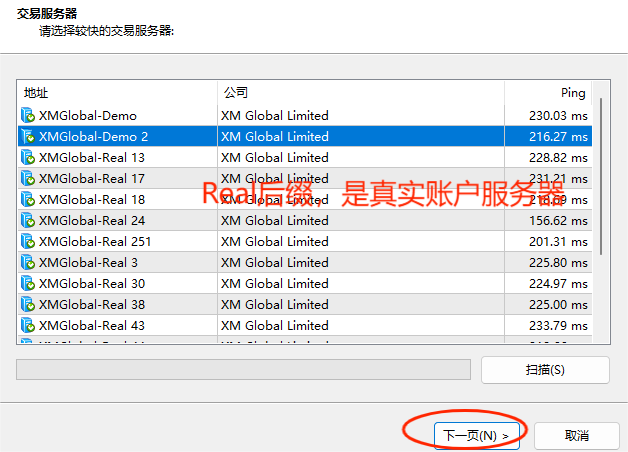628x452 pixels.
Task: Click XM Global Limited in XMGlobal-Real 24 row
Action: [275, 220]
